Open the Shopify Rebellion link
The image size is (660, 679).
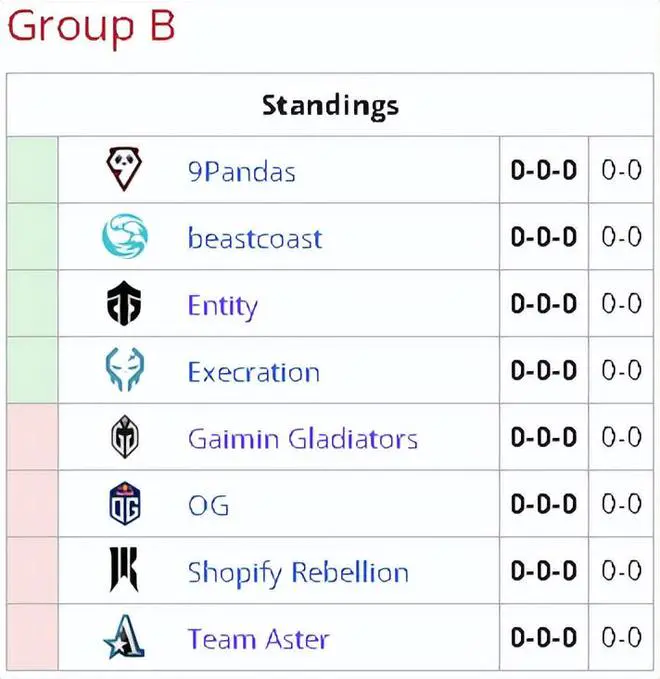298,573
